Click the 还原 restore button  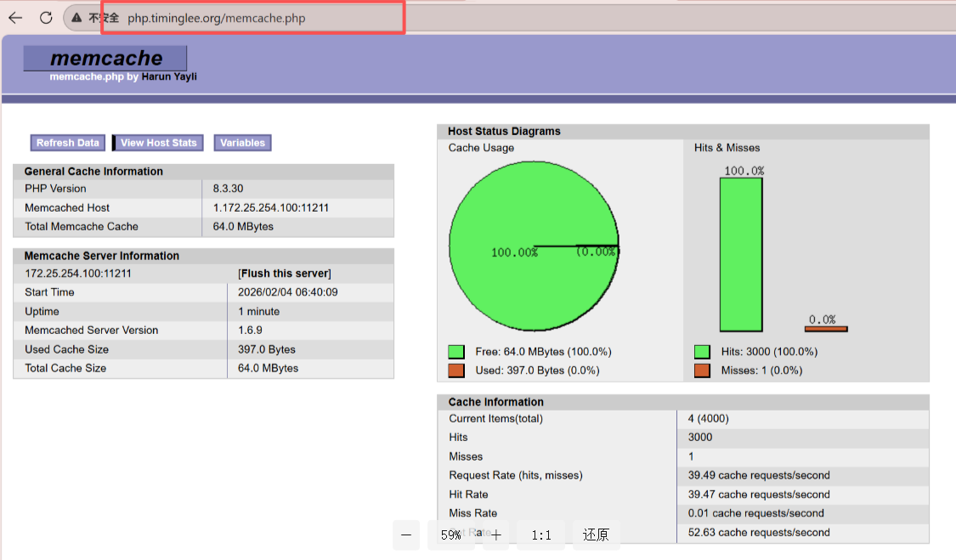(596, 535)
